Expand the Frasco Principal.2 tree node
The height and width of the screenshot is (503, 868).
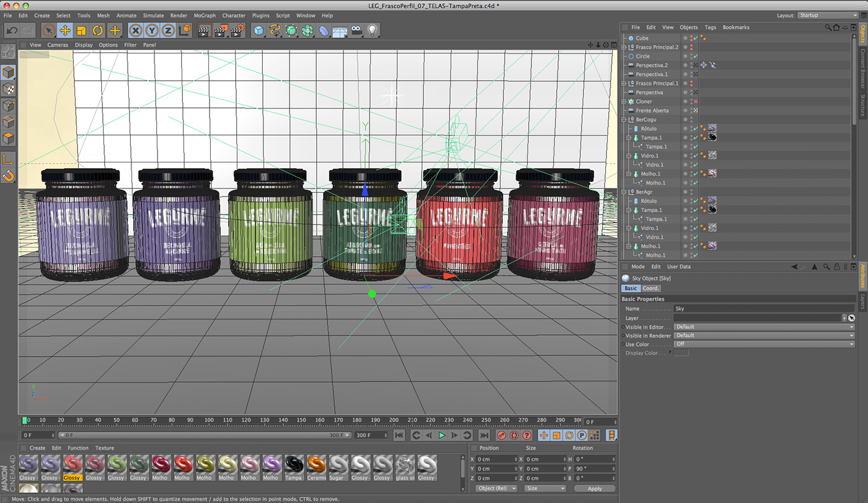624,47
